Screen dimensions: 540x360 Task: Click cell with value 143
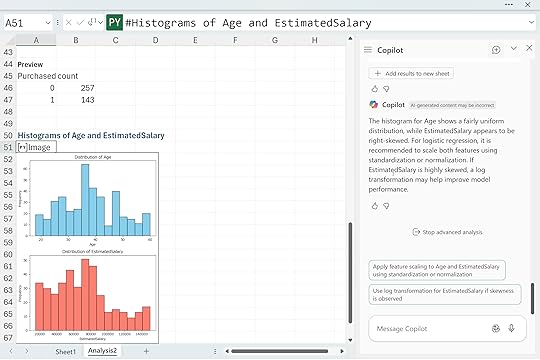point(76,100)
